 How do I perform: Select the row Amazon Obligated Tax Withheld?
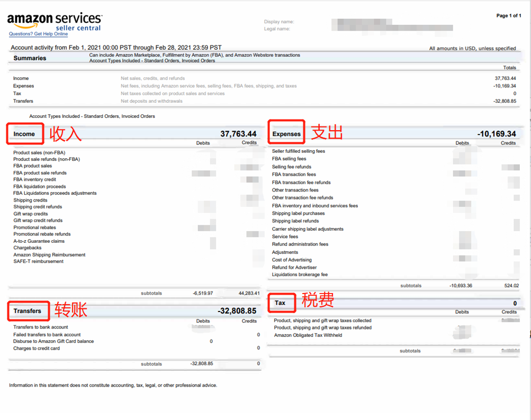click(x=308, y=335)
